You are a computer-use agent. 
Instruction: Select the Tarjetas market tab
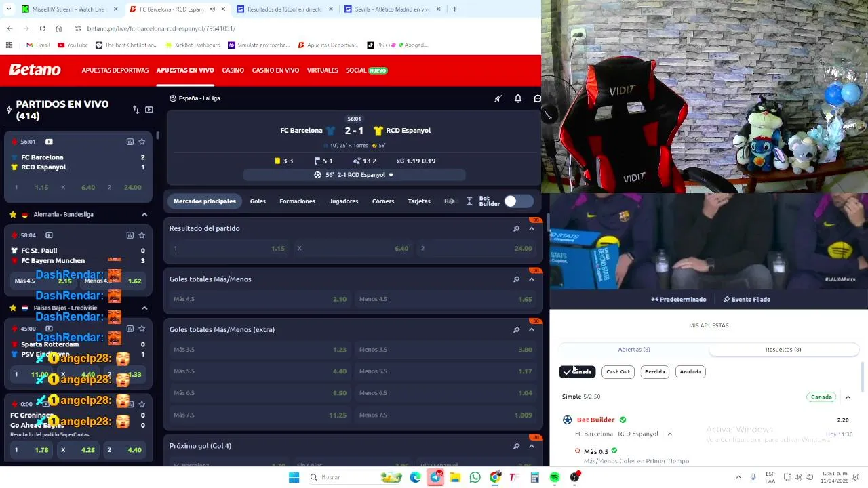tap(419, 201)
